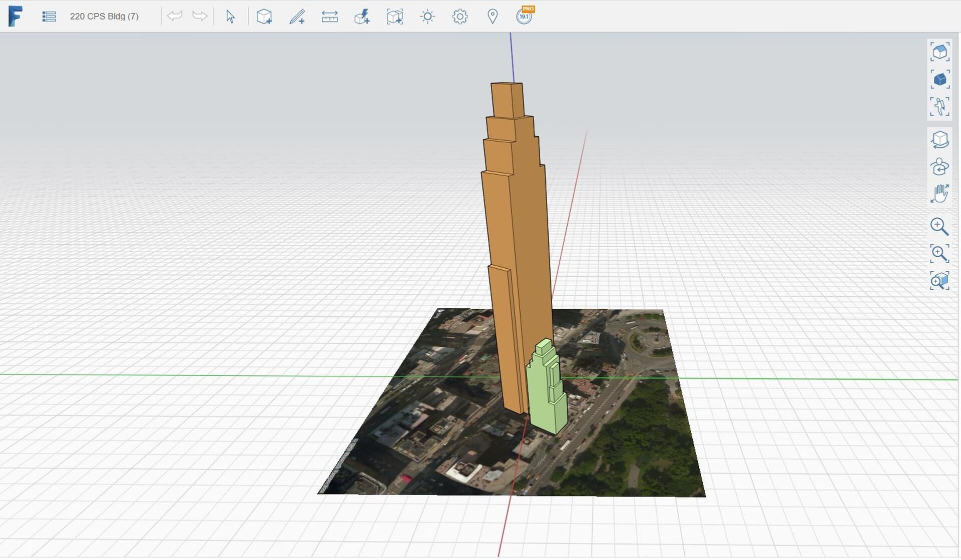
Task: Redo the last undone action
Action: (x=200, y=16)
